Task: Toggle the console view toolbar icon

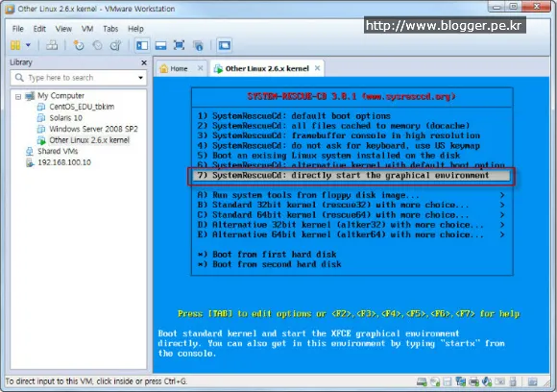Action: point(225,45)
